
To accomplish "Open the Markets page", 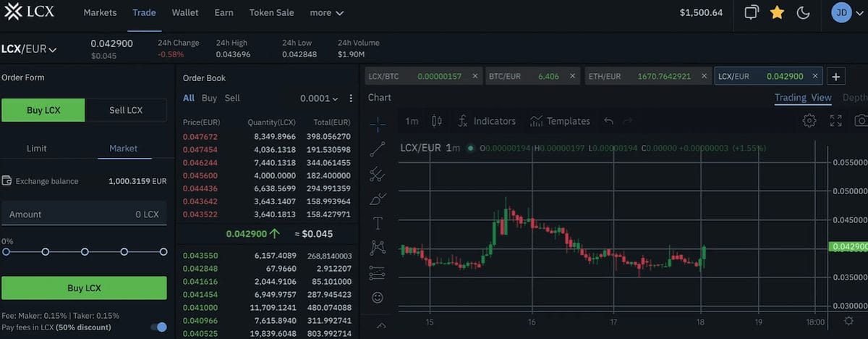I will 100,12.
